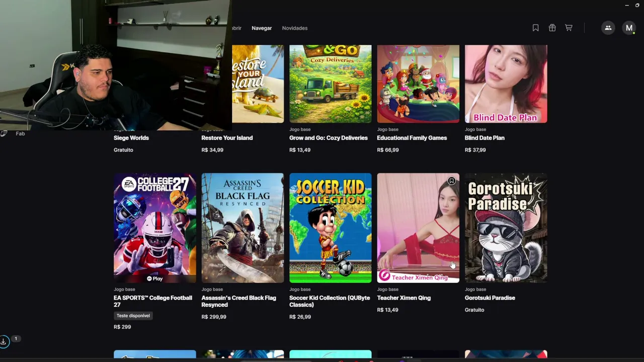Screen dimensions: 644x362
Task: Open the profile avatar M
Action: coord(629,28)
